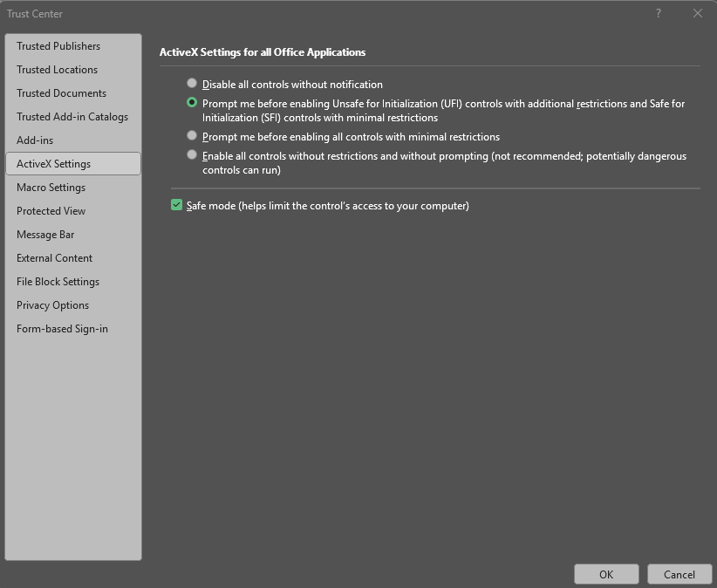Select the UFI/SFI prompt option
This screenshot has height=588, width=717.
(x=192, y=102)
